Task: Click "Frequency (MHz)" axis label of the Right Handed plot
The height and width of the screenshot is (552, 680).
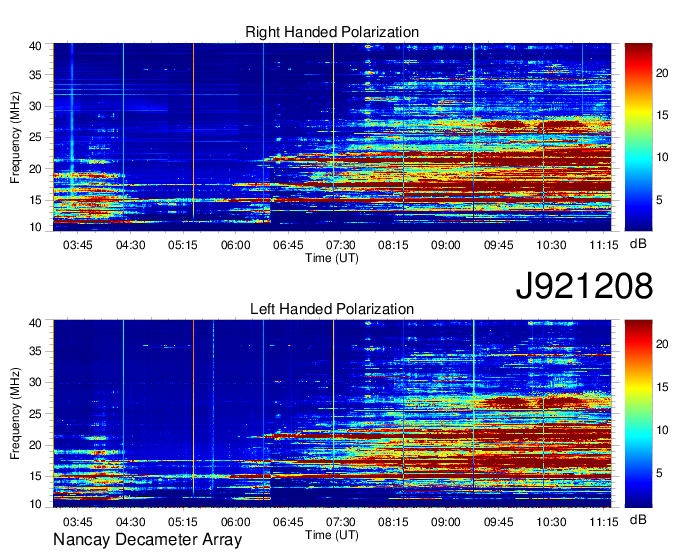Action: (x=15, y=137)
